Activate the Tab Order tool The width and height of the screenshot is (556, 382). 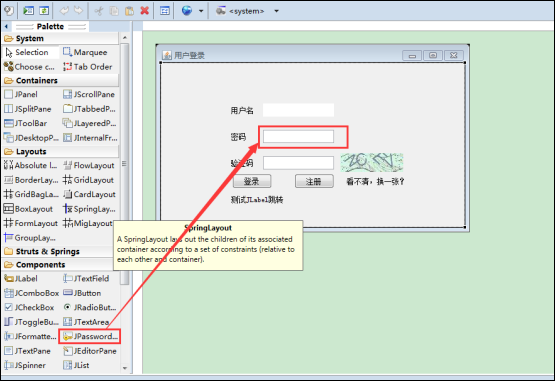88,67
